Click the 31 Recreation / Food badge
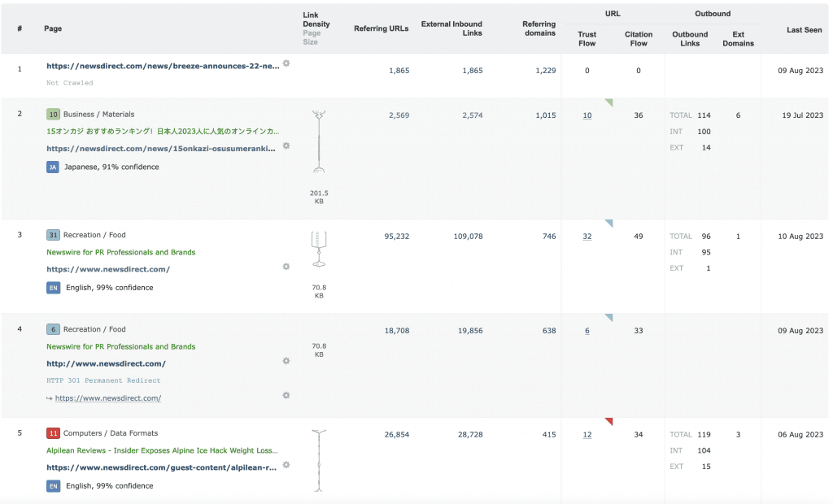 [x=53, y=235]
